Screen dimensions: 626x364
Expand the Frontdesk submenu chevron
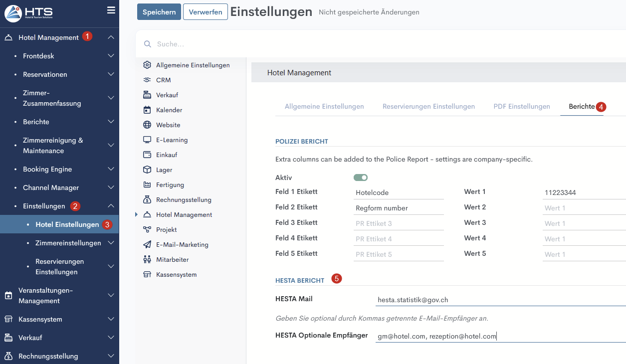click(111, 56)
